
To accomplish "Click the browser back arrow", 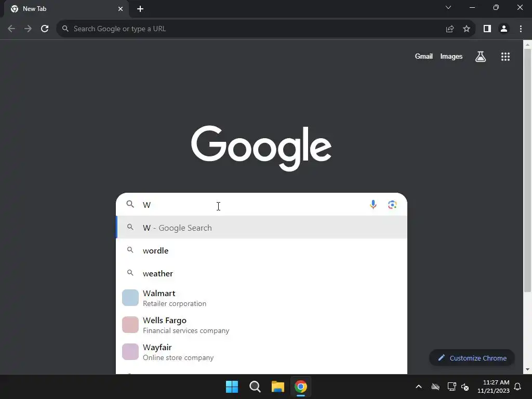I will point(11,29).
